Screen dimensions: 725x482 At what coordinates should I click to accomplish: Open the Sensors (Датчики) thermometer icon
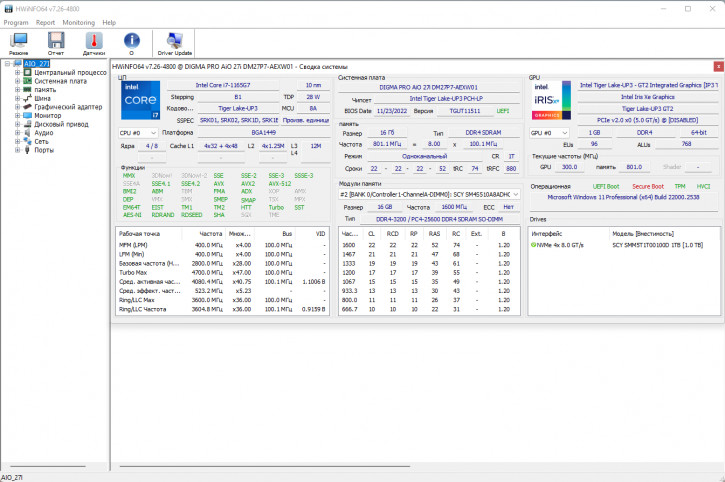(94, 41)
